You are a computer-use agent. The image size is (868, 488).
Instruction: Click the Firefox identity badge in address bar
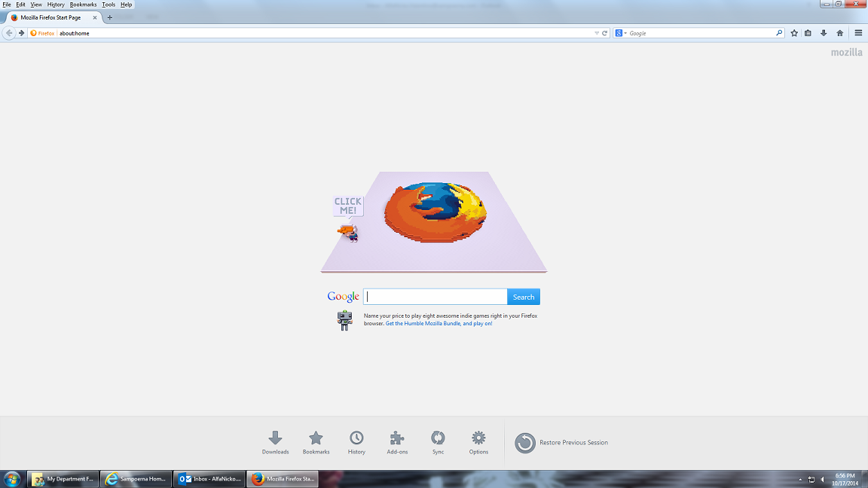click(x=43, y=33)
